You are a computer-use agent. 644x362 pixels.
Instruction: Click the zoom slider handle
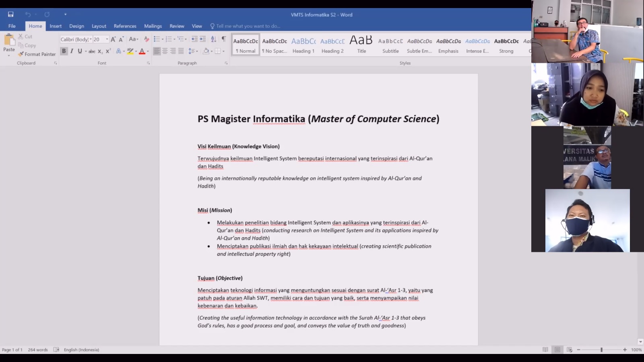pyautogui.click(x=601, y=350)
